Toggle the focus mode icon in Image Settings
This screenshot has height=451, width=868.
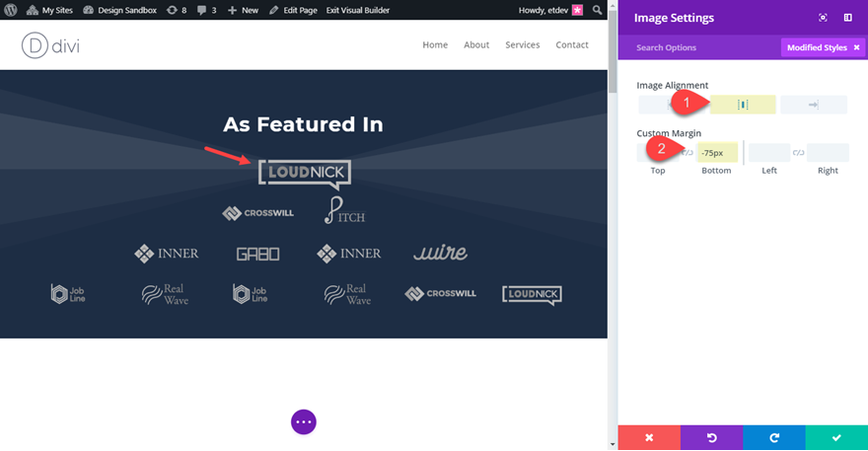point(823,18)
